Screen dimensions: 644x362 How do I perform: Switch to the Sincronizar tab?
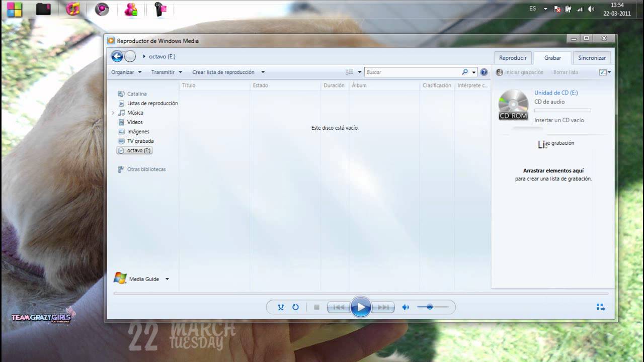tap(592, 58)
